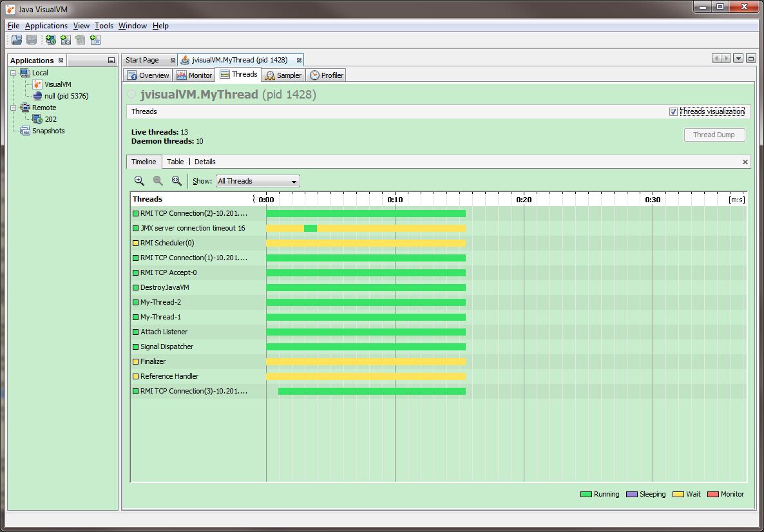Close the Start Page tab
Viewport: 764px width, 532px height.
tap(173, 61)
